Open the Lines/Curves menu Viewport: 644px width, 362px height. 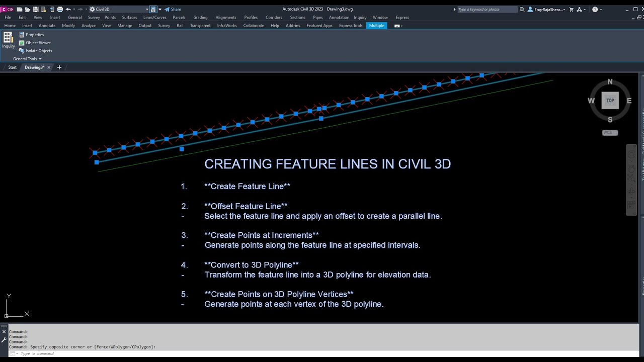(x=154, y=18)
